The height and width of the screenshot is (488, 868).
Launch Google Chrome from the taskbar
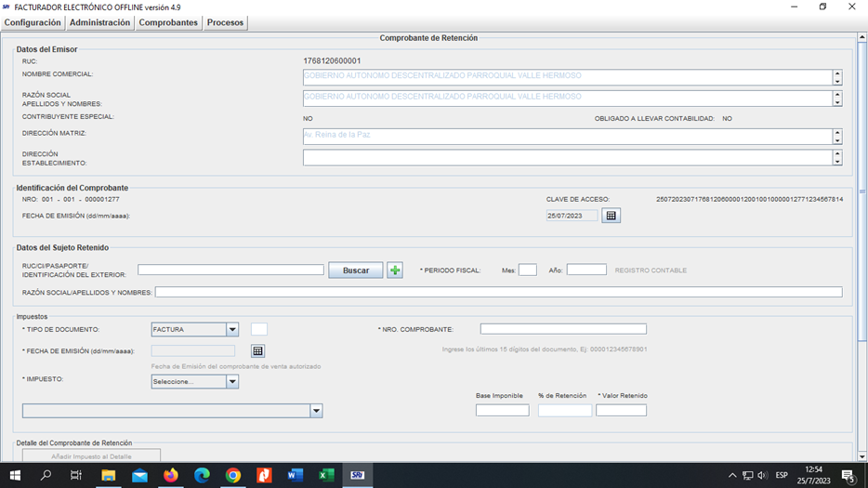click(233, 475)
